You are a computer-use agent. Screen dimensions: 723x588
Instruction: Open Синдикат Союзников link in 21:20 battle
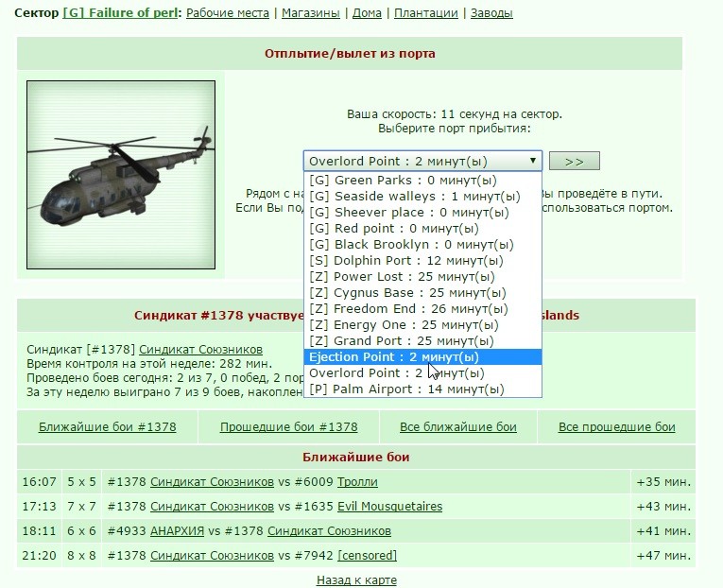tap(212, 555)
